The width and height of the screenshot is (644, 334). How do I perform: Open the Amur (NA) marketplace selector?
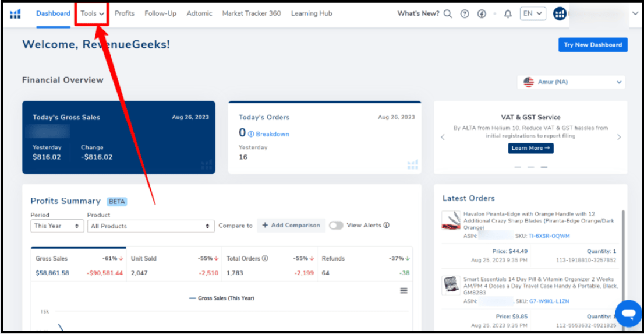click(x=571, y=82)
